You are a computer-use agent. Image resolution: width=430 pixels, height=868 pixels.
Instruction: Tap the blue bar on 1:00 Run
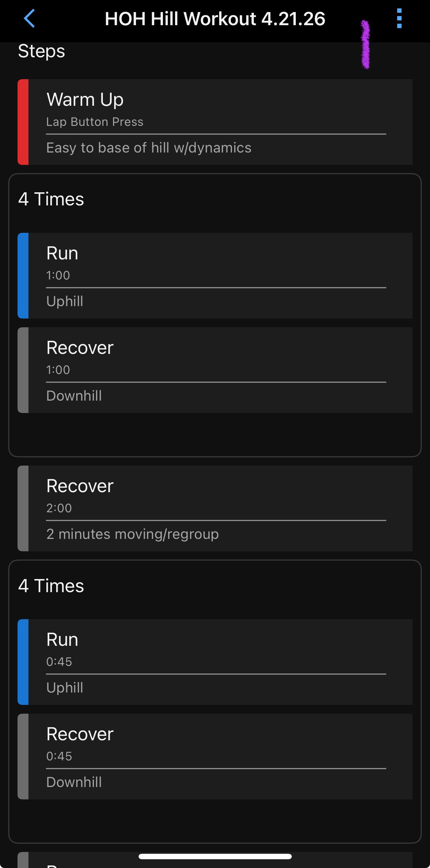(x=23, y=275)
